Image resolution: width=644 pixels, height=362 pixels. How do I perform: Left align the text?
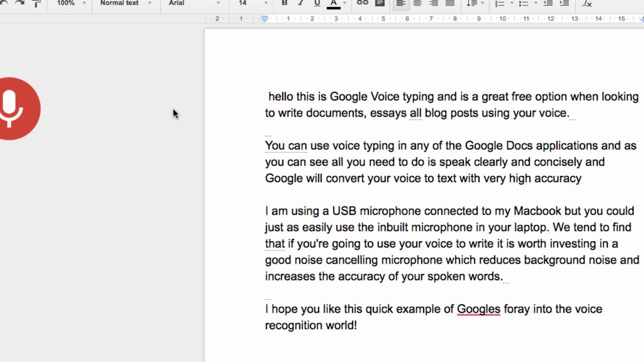tap(400, 4)
